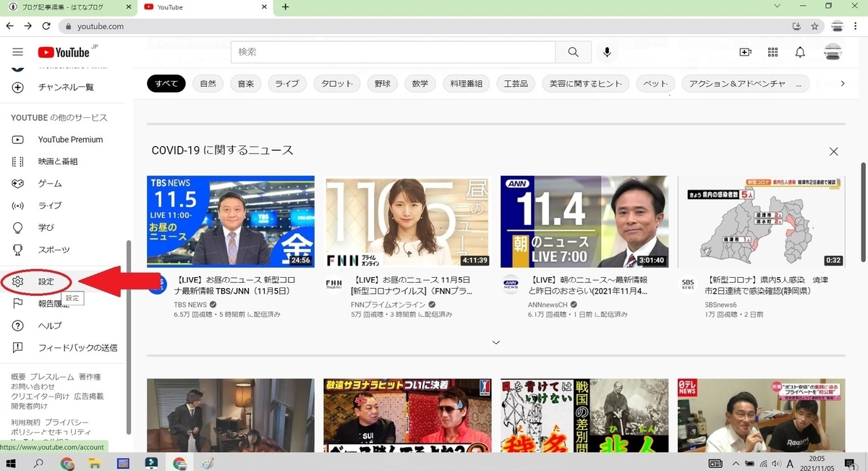Filter by the 料理番組 chip
Image resolution: width=868 pixels, height=471 pixels.
pos(466,84)
